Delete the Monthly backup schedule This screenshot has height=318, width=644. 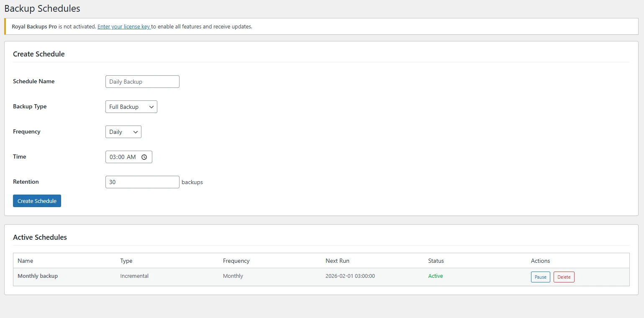(x=564, y=277)
